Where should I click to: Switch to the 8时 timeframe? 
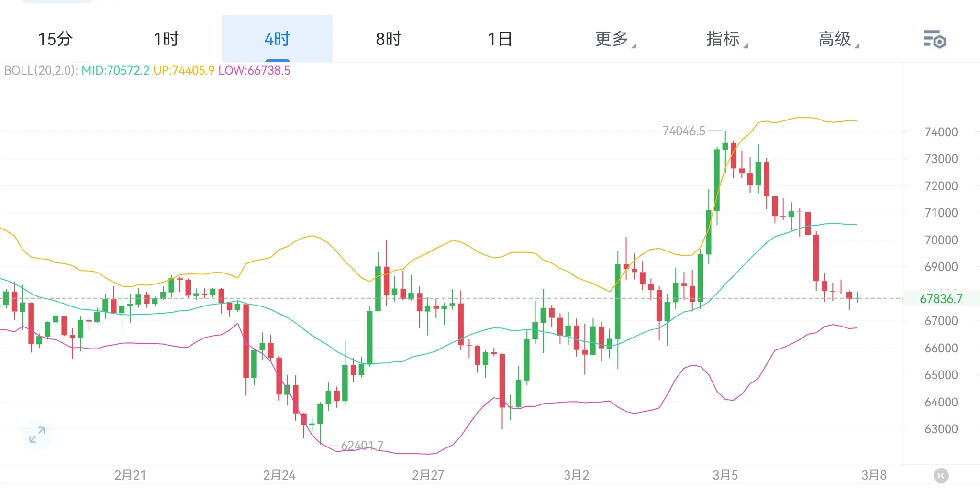[388, 39]
